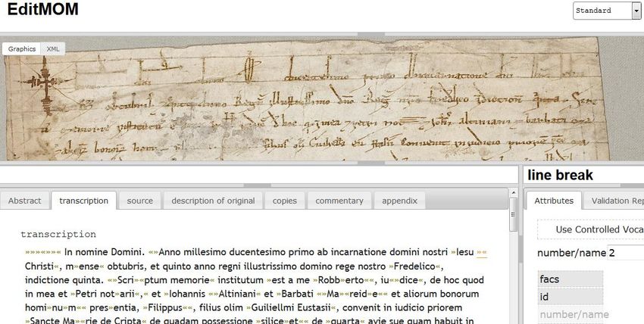
Task: Click the number/name input field containing 2
Action: point(626,253)
